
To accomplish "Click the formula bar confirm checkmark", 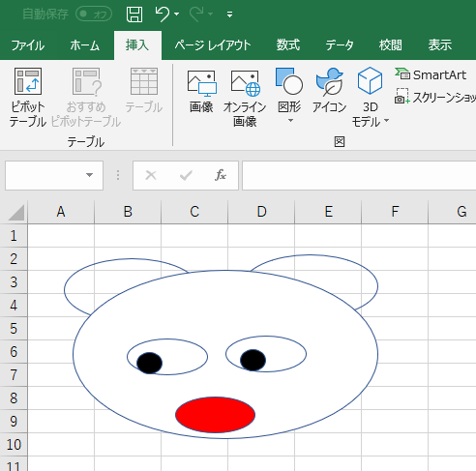I will [186, 175].
